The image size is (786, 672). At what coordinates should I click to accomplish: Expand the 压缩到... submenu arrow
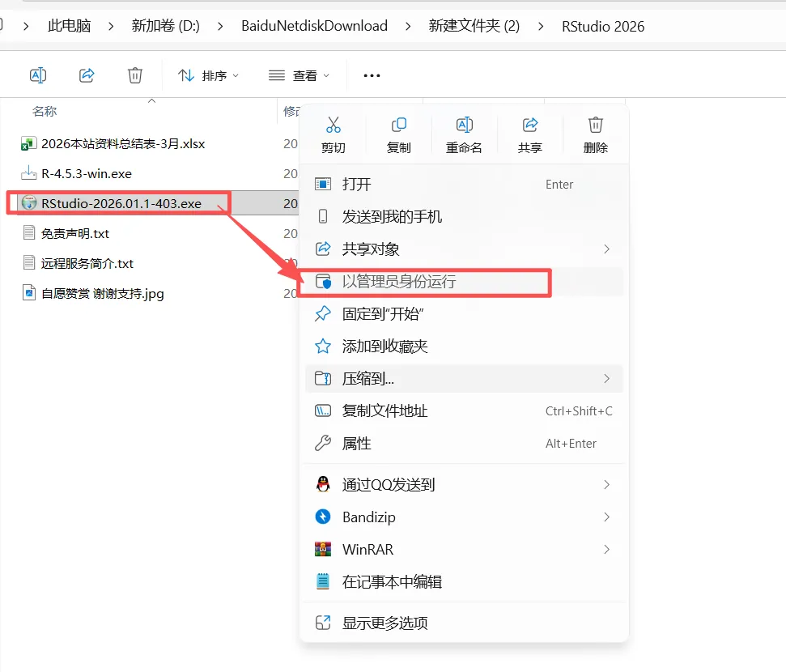click(606, 379)
